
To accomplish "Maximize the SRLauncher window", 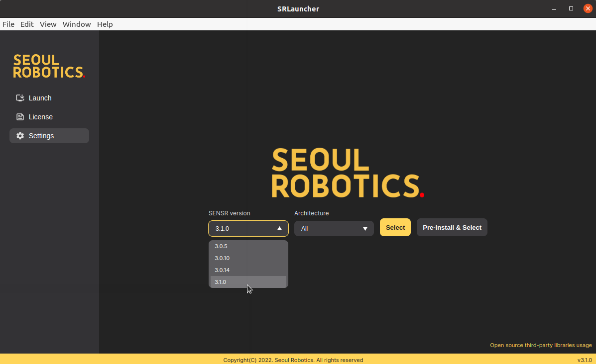I will coord(571,8).
